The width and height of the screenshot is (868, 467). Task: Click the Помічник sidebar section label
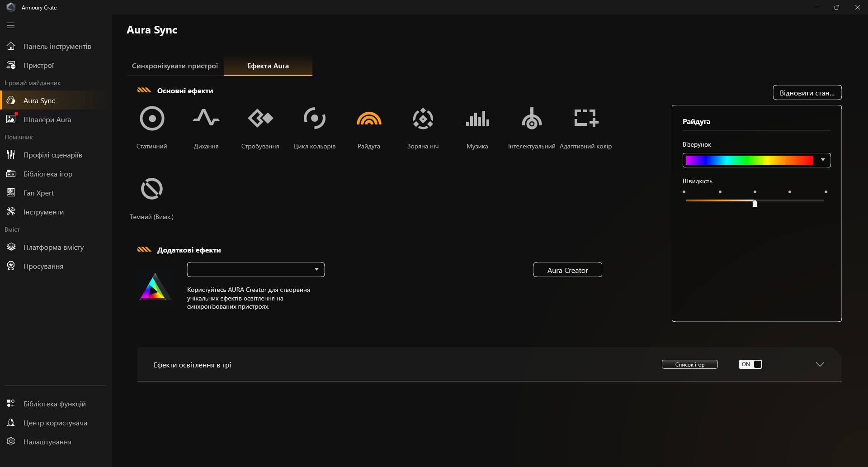19,138
